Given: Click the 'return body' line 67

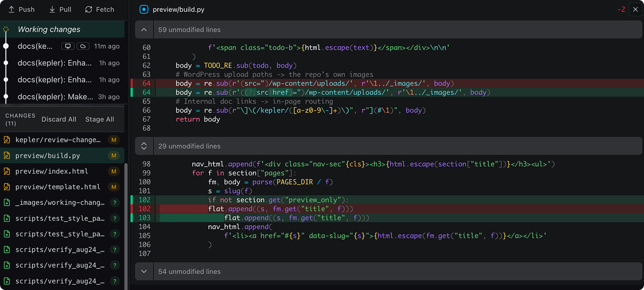Looking at the screenshot, I should point(197,120).
